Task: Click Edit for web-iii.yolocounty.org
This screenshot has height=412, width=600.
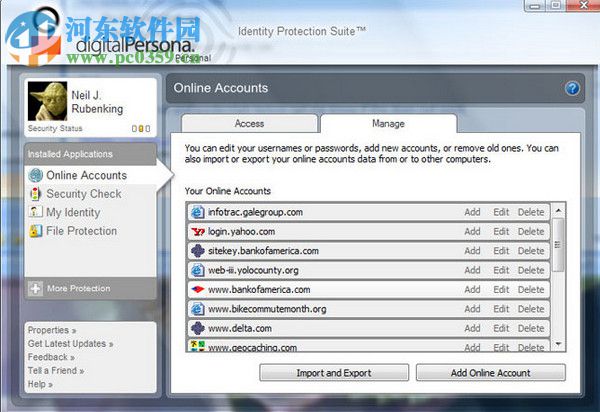Action: point(501,270)
